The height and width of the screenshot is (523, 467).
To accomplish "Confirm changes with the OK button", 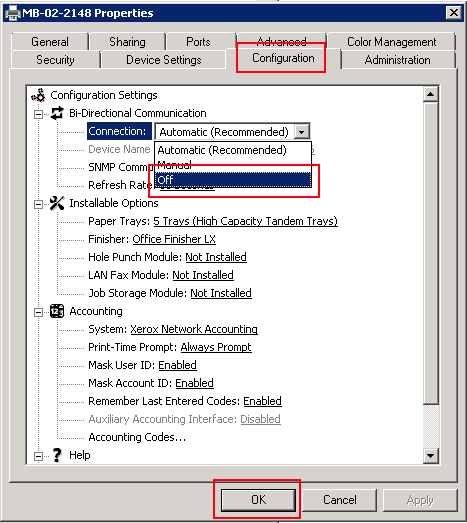I will point(258,500).
